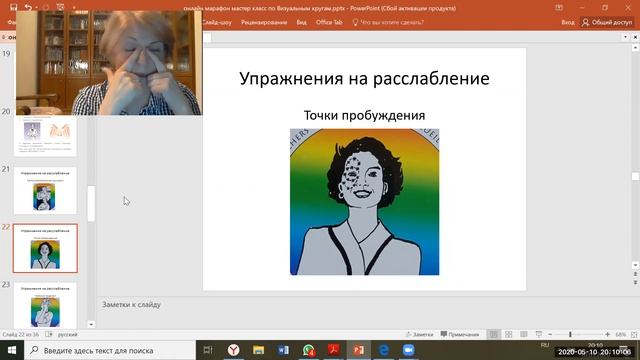Select slide 23 thumbnail
640x360 pixels.
45,305
